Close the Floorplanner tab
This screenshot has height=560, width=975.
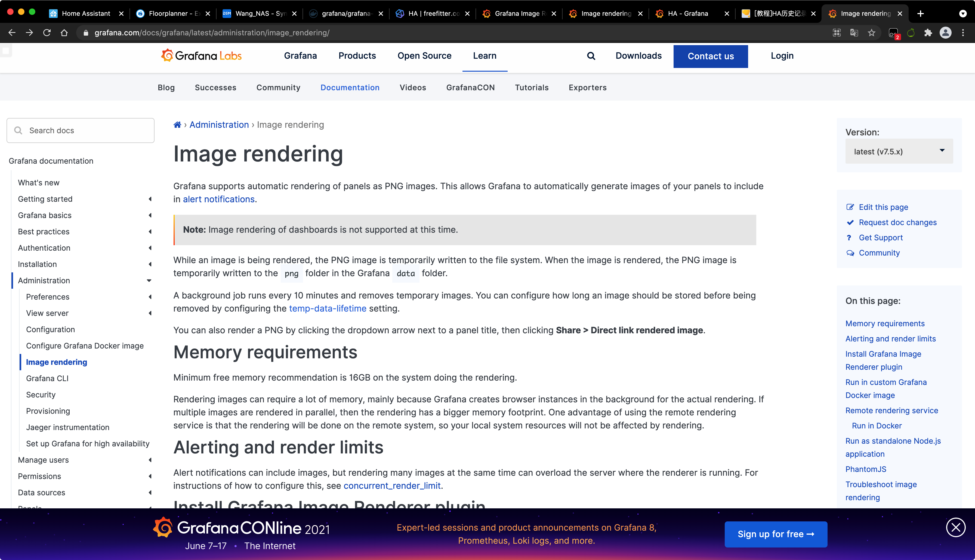point(208,14)
